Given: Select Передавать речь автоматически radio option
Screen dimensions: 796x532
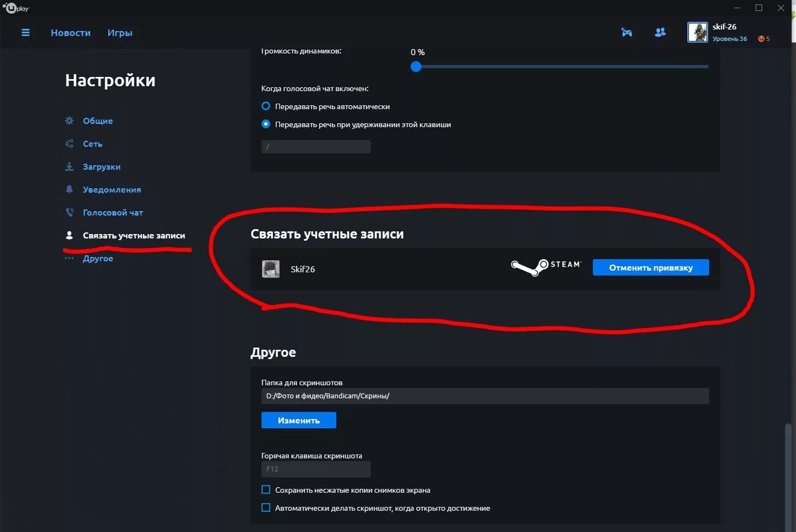Looking at the screenshot, I should pos(266,106).
